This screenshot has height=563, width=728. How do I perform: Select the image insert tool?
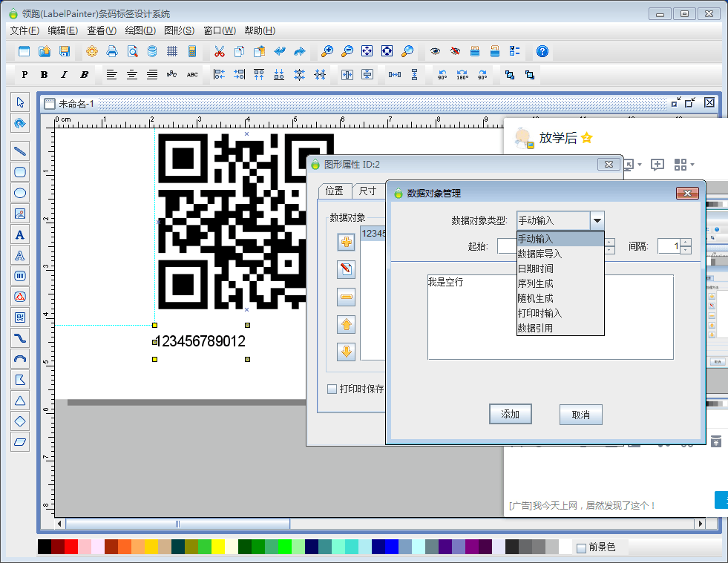point(20,214)
